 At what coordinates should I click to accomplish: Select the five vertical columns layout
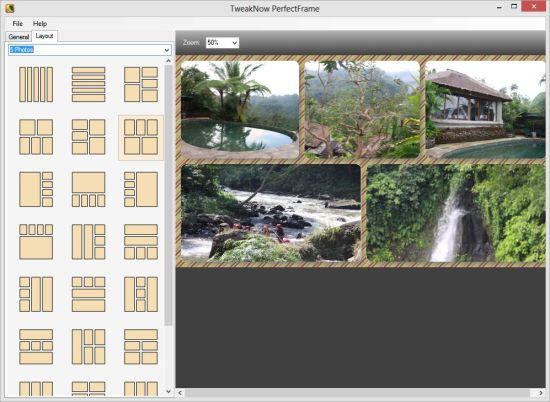point(36,85)
